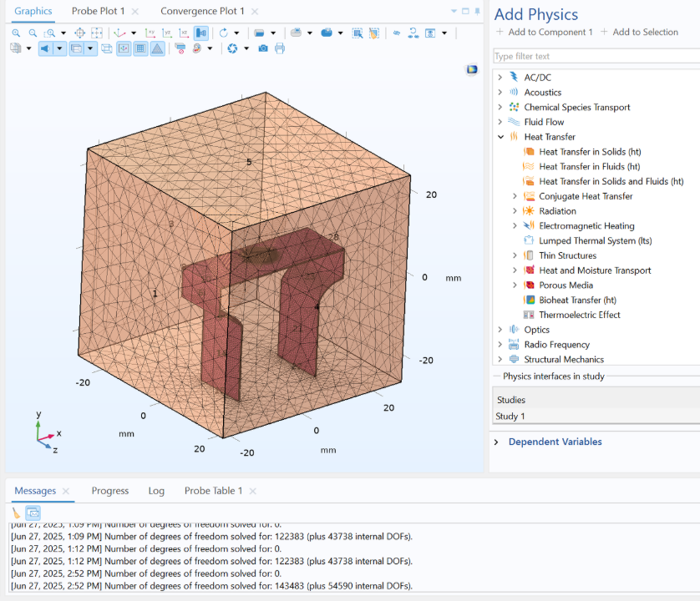
Task: Toggle the disable-plot icon with red circle
Action: (x=180, y=48)
